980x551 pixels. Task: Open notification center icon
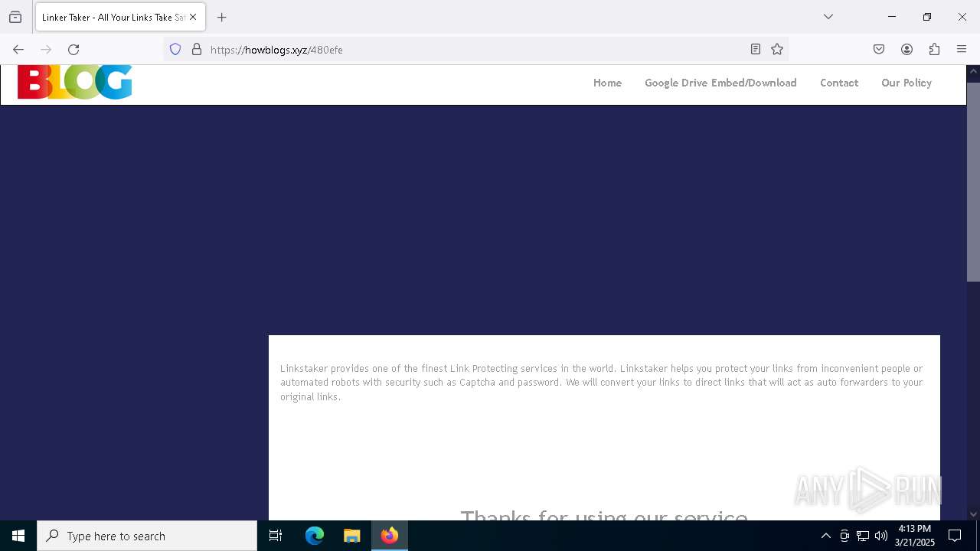[955, 536]
